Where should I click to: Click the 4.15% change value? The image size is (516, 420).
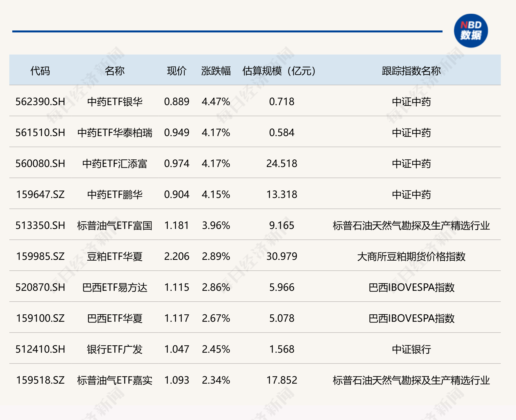(216, 195)
